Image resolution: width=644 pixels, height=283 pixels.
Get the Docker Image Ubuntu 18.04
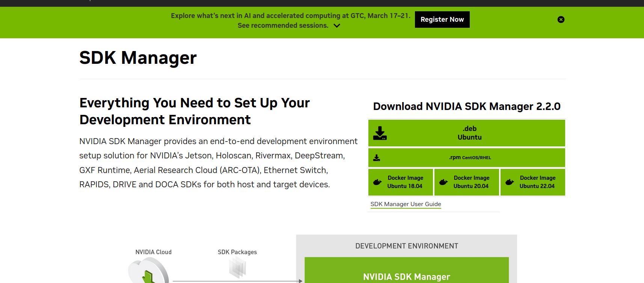click(401, 182)
